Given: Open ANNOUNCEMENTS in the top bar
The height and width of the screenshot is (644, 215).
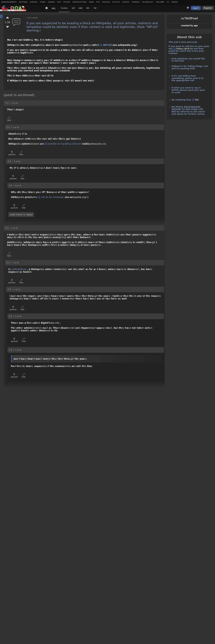Looking at the screenshot, I should pyautogui.click(x=9, y=2).
